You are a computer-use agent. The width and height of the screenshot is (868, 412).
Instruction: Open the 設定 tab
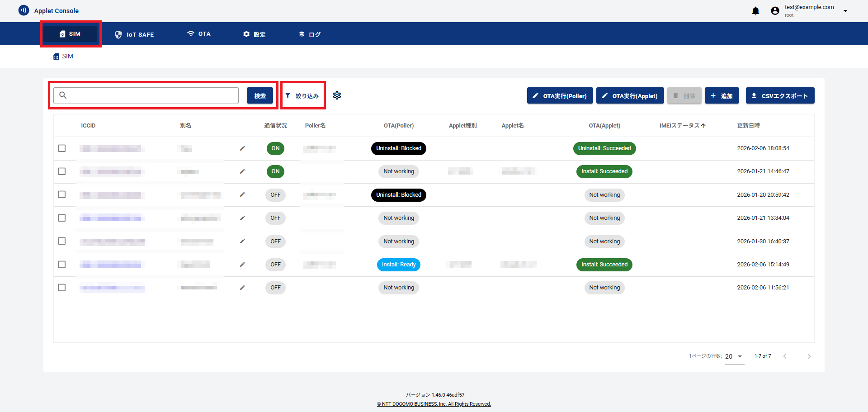254,34
